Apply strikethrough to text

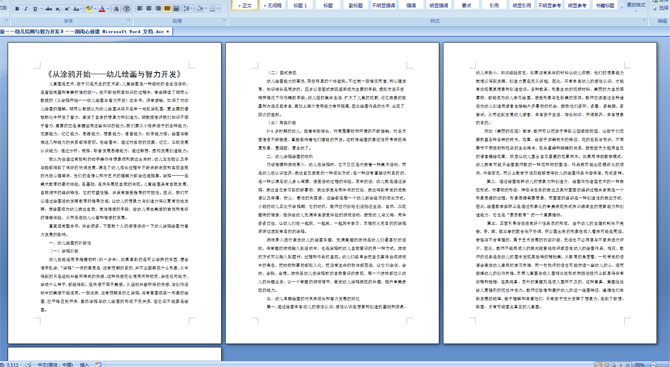coord(49,9)
